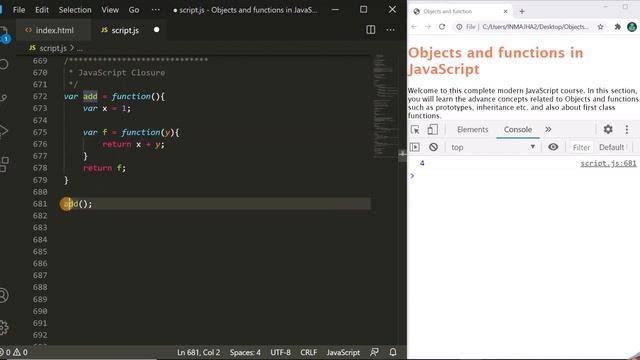Click 'JavaScript Closure' comment text
The image size is (640, 360).
[122, 73]
